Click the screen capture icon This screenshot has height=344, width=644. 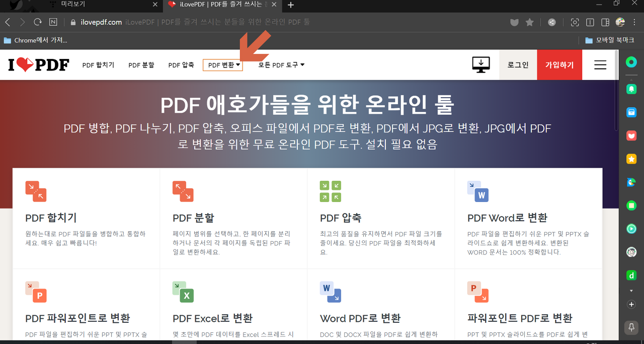[575, 22]
